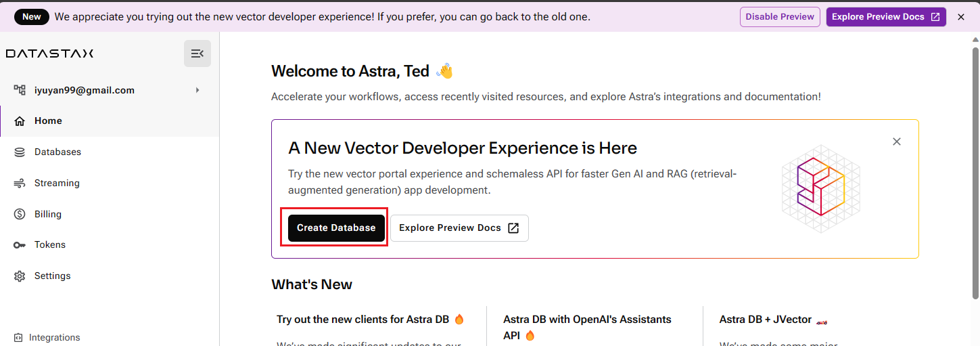Click the Disable Preview button
Viewport: 980px width, 346px height.
pyautogui.click(x=780, y=17)
